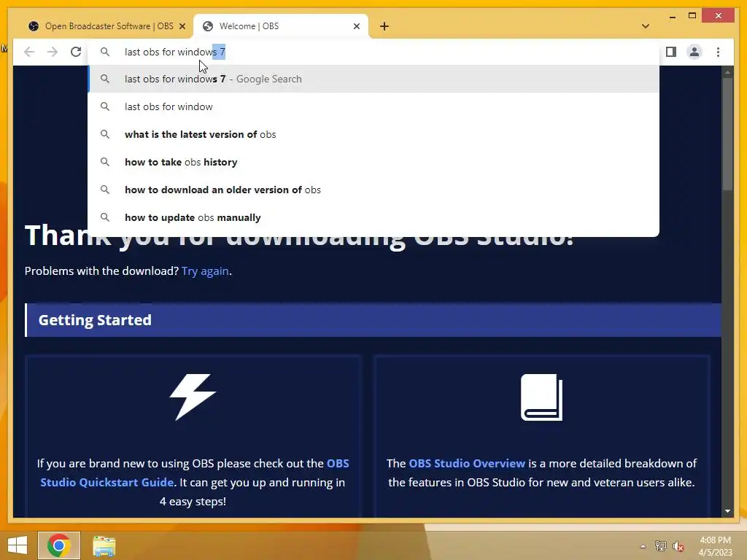Screen dimensions: 747x560
Task: Pick 'how to take obs history' suggestion
Action: [373, 162]
